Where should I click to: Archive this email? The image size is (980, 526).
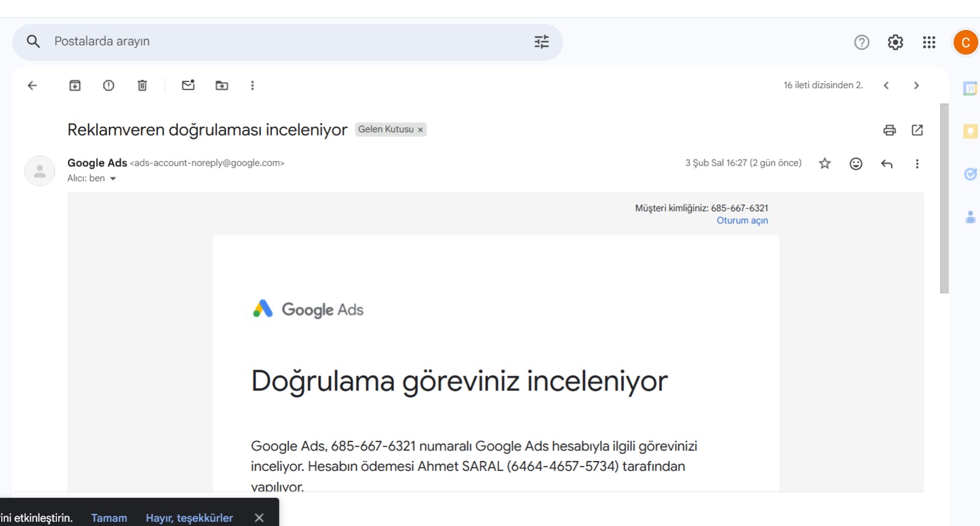click(x=75, y=85)
